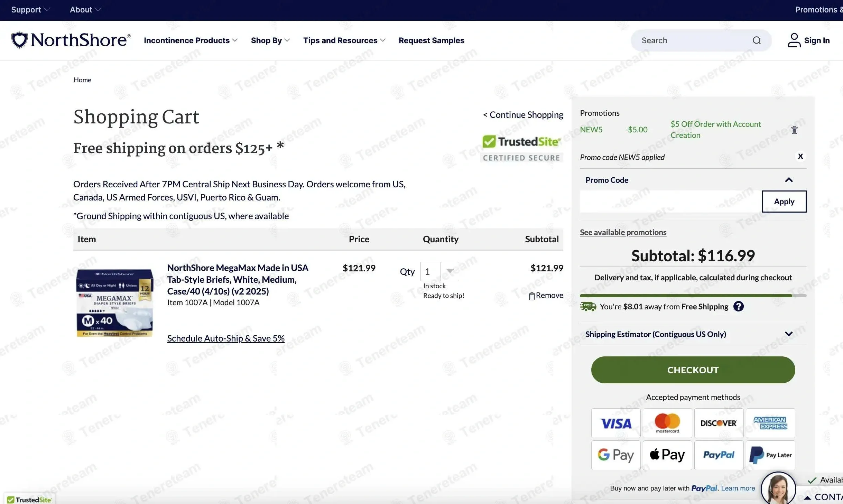This screenshot has width=843, height=504.
Task: Open the Support menu in top bar
Action: click(30, 10)
